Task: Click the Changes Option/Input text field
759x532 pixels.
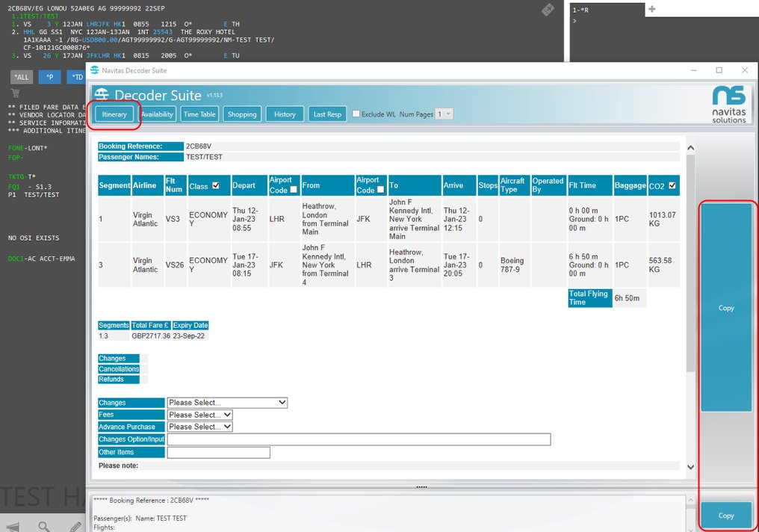Action: (359, 439)
